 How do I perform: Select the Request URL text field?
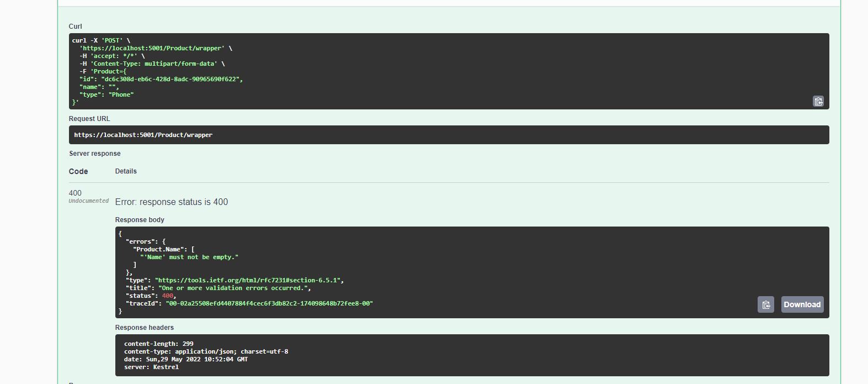[449, 135]
